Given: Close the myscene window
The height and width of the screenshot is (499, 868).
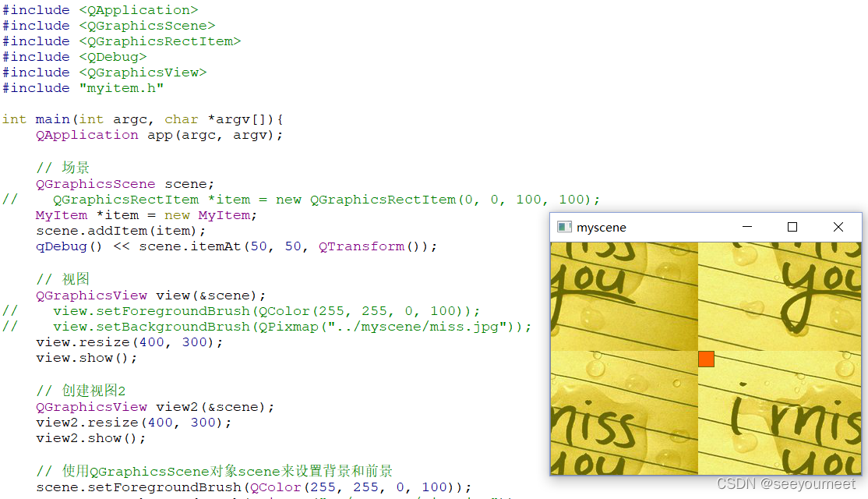Looking at the screenshot, I should pos(838,227).
